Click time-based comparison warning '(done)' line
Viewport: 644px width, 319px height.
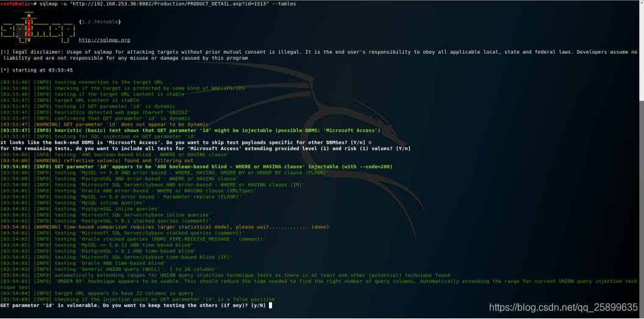[x=165, y=227]
